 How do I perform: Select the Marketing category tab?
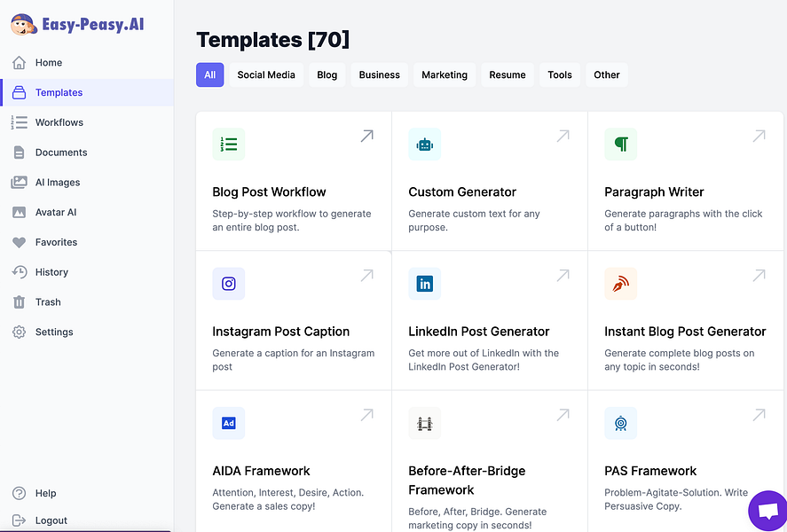coord(445,75)
